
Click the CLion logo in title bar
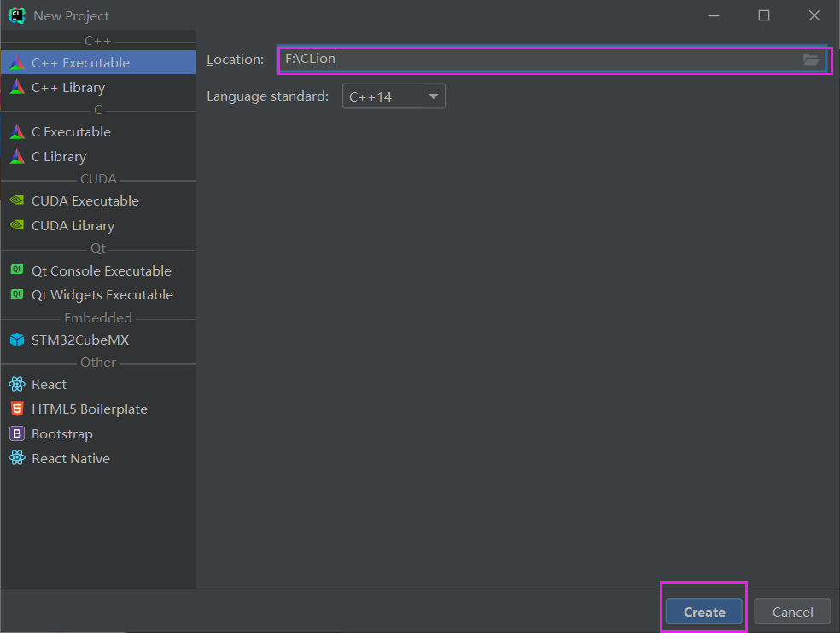click(x=17, y=15)
